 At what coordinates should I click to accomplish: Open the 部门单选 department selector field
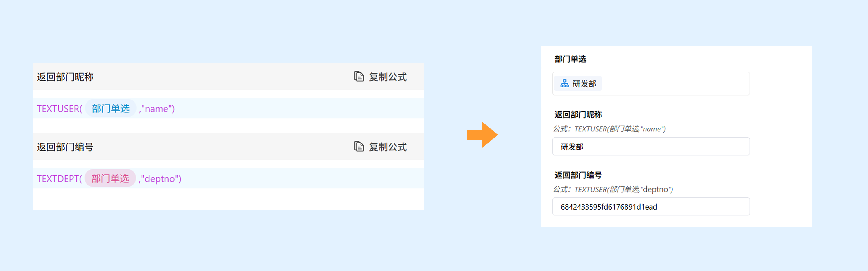tap(674, 84)
